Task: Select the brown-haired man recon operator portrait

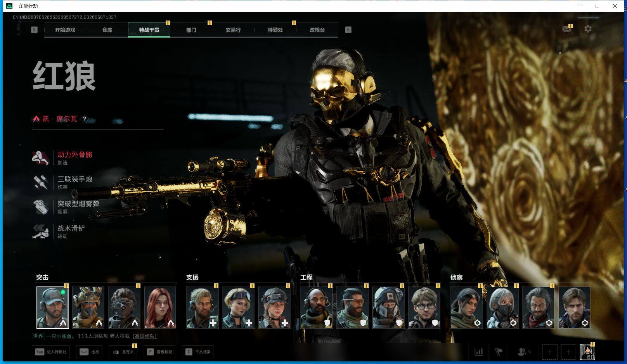Action: (574, 307)
